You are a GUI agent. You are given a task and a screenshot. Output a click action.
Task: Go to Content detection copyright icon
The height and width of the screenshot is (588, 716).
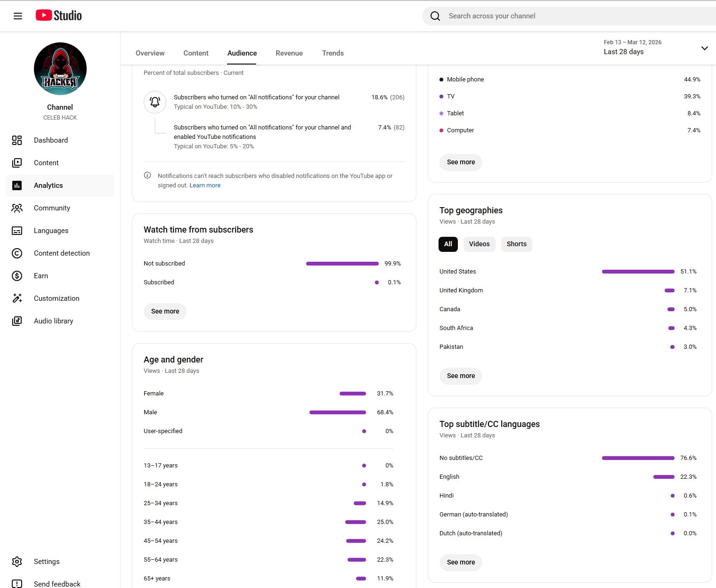click(x=17, y=253)
